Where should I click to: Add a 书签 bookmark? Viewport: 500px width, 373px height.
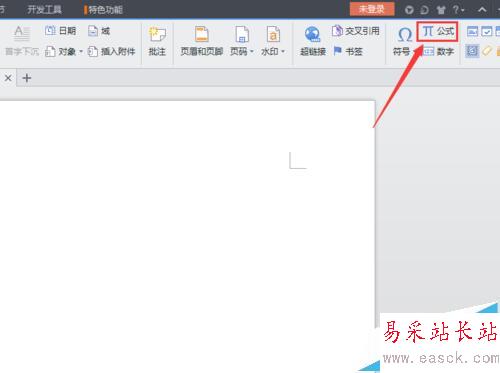coord(348,51)
